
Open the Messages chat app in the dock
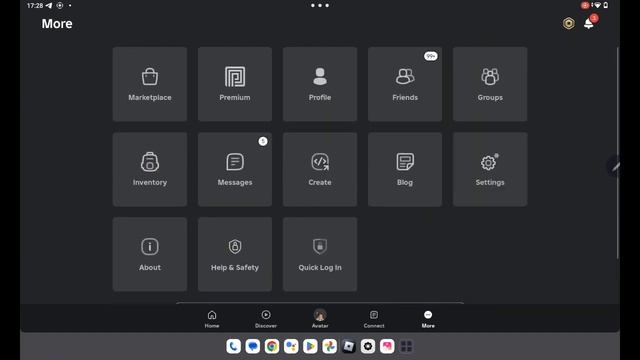[x=253, y=347]
